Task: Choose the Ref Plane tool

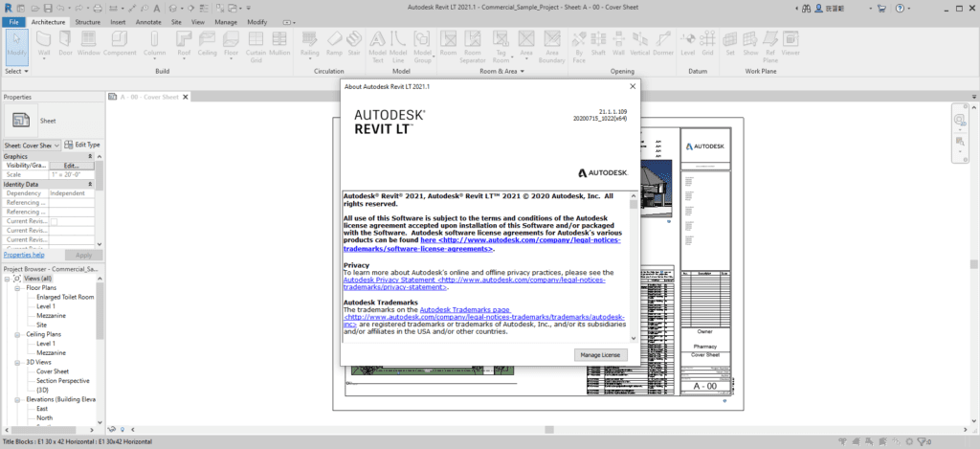Action: coord(770,47)
